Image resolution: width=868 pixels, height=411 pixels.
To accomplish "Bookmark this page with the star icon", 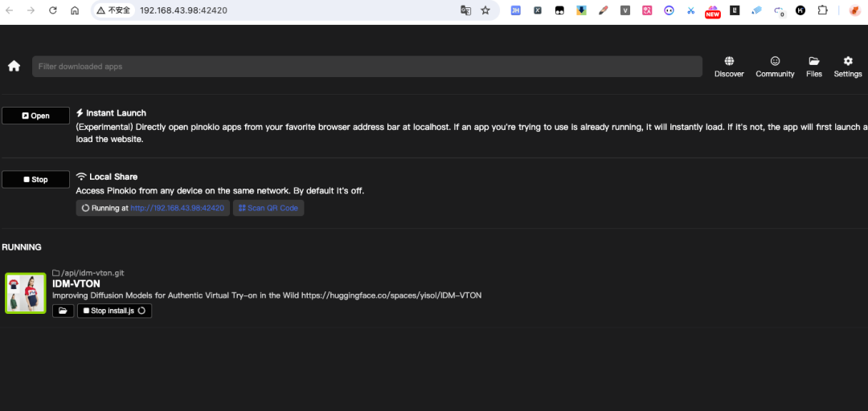I will click(485, 10).
